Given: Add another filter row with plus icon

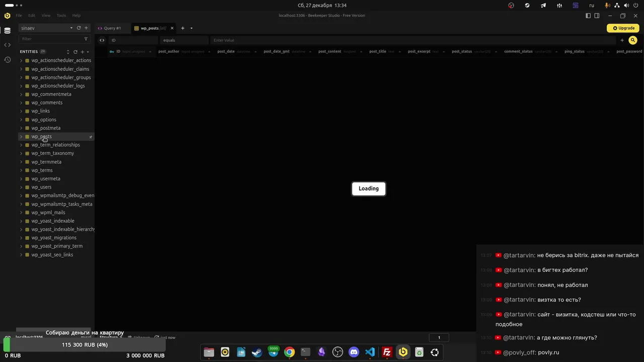Looking at the screenshot, I should click(x=622, y=40).
